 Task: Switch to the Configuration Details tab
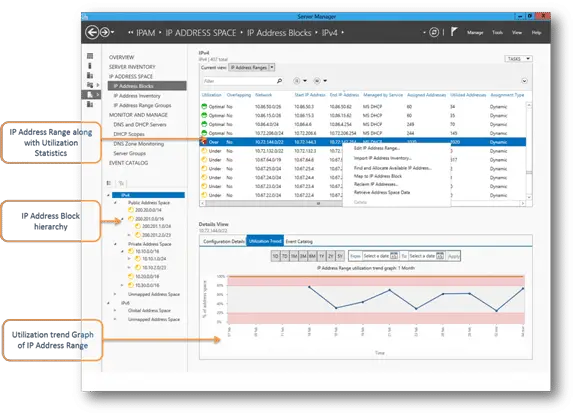[224, 241]
